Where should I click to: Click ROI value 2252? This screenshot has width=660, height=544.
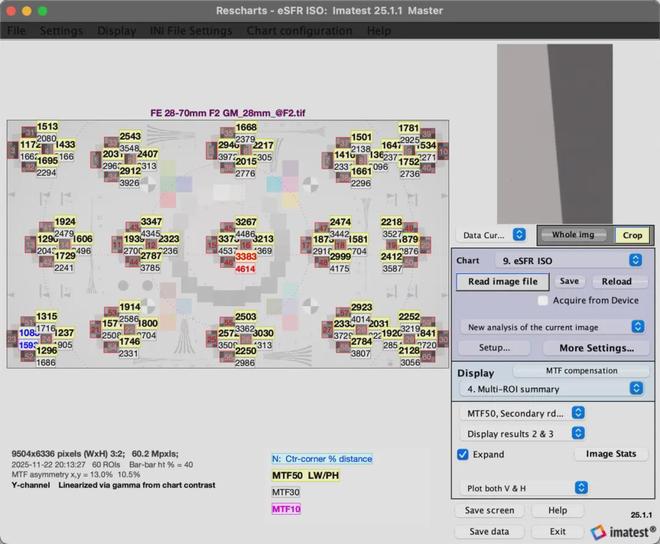coord(409,316)
